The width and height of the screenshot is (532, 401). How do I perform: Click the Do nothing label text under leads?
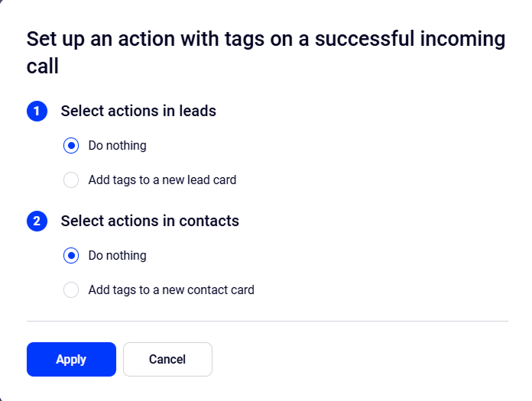pos(117,146)
